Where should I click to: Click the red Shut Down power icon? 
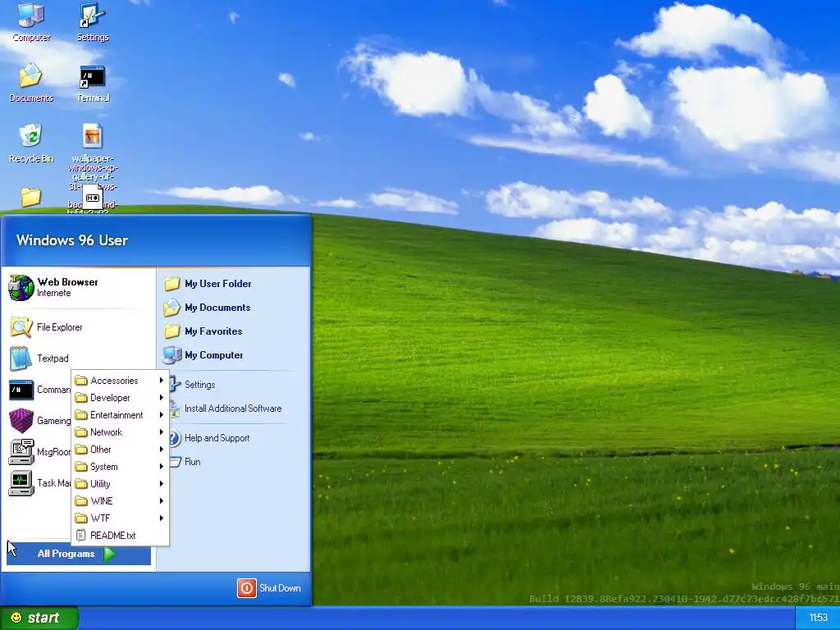tap(246, 588)
